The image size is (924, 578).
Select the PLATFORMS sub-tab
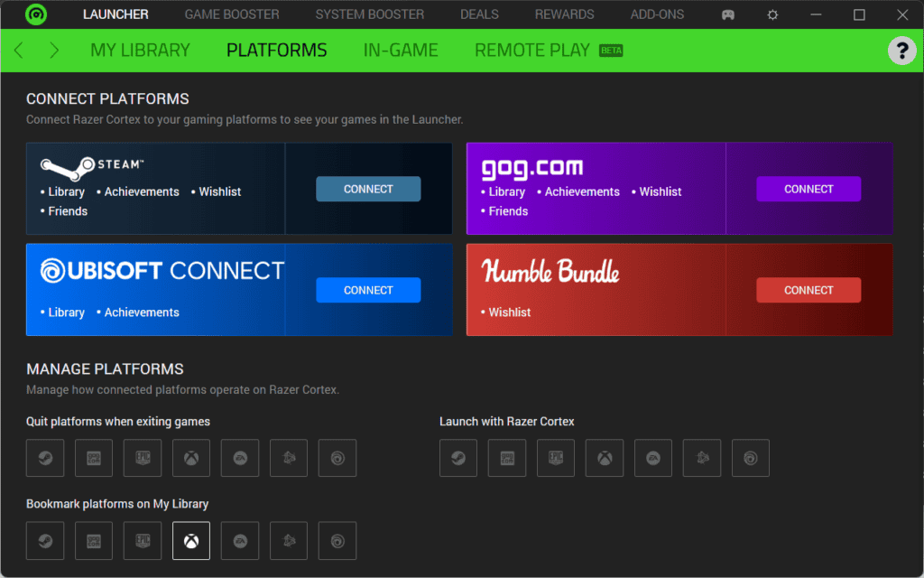click(276, 51)
